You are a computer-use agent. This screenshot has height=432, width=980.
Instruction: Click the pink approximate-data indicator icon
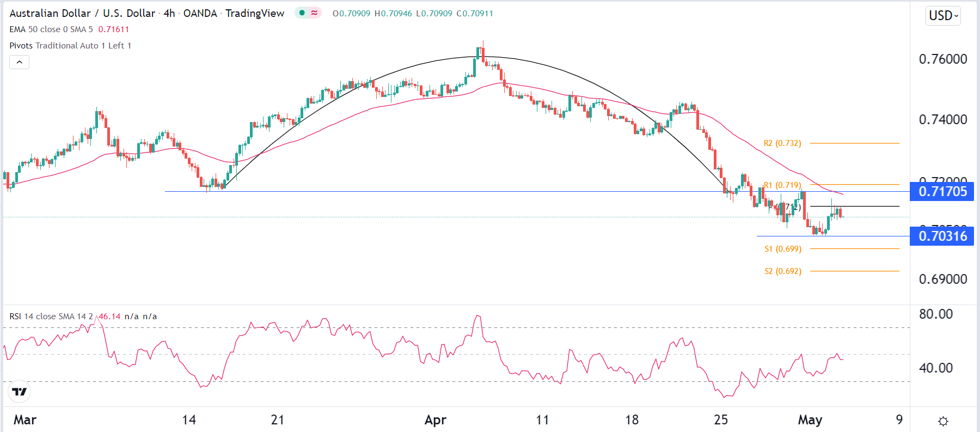(x=314, y=13)
